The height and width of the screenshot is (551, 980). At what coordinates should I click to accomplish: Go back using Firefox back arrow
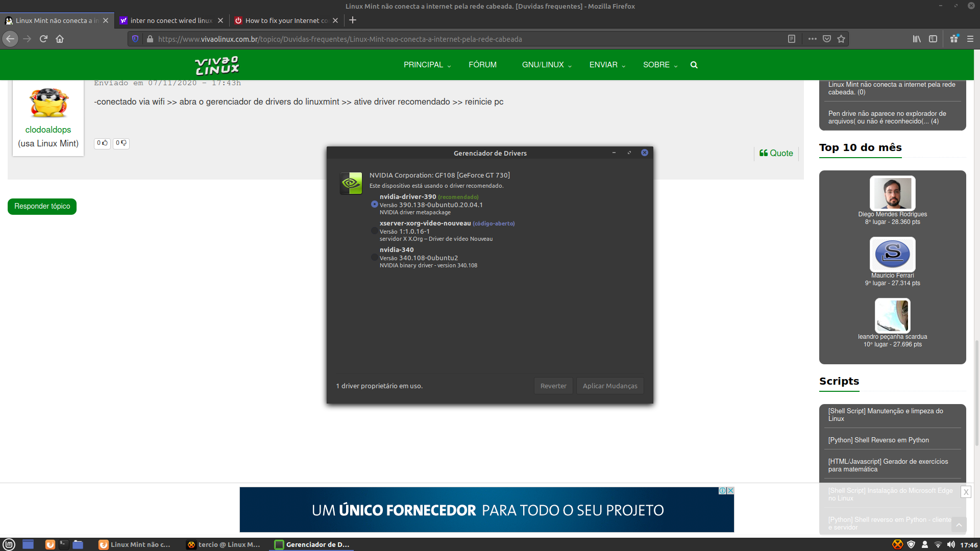(x=10, y=39)
